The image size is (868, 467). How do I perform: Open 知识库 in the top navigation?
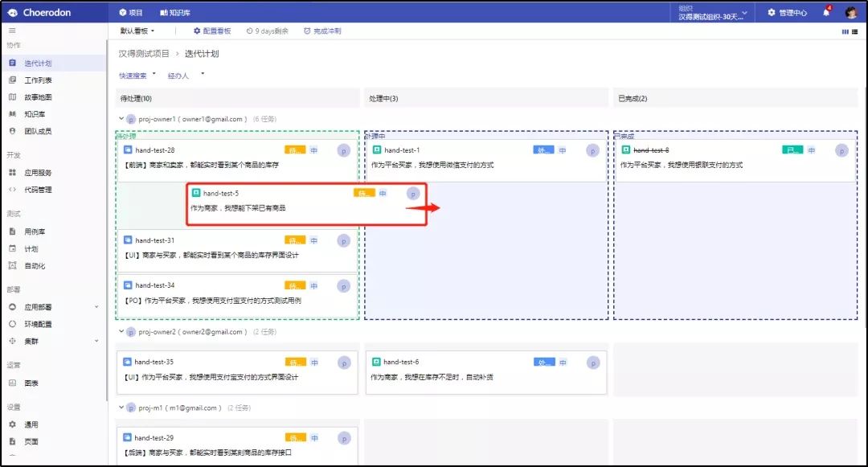point(174,13)
